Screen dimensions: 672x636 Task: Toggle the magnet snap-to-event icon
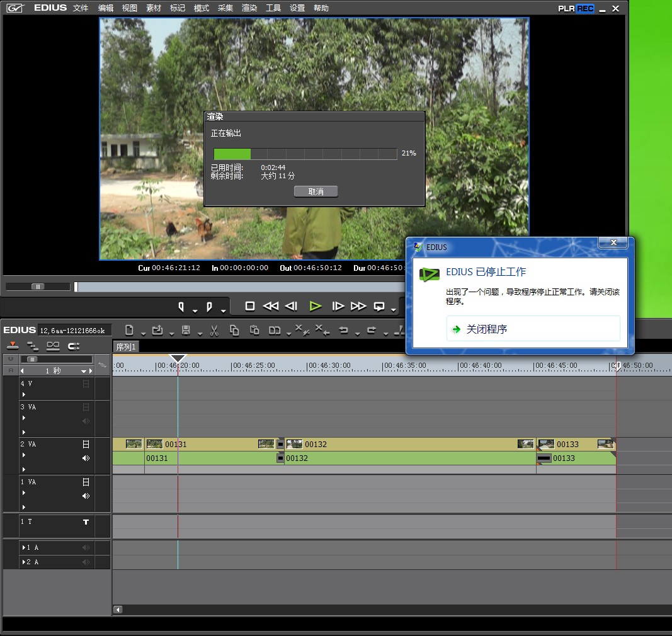coord(74,346)
